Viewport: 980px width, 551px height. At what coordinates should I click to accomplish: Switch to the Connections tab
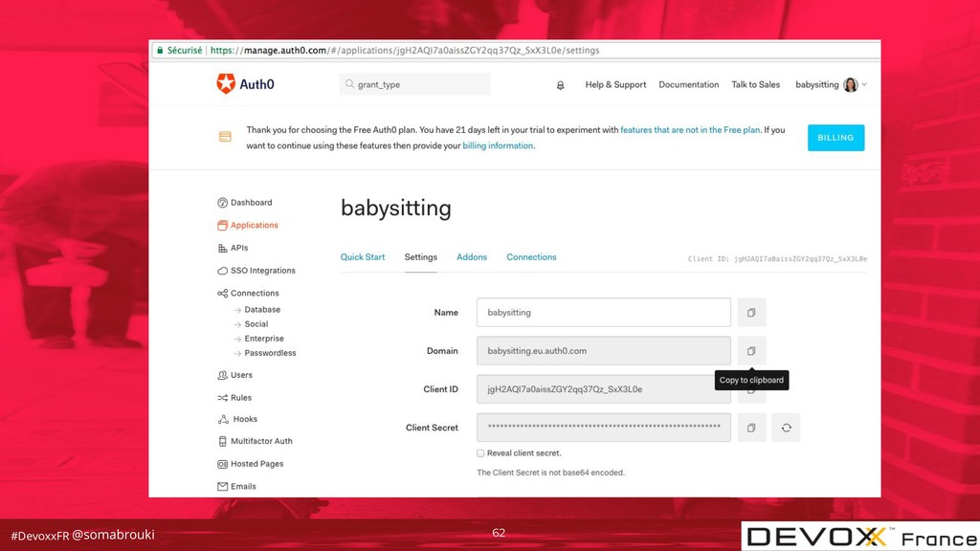click(531, 256)
